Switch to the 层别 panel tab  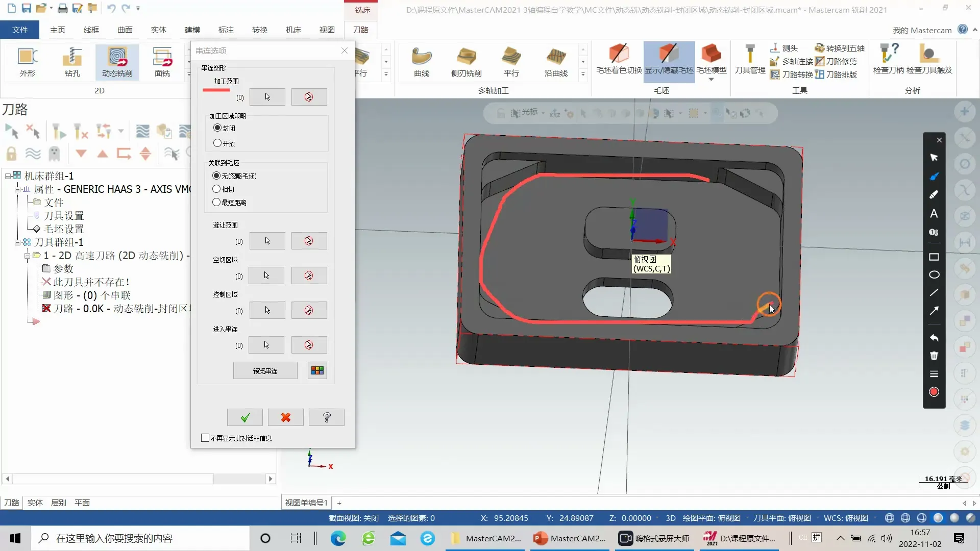[59, 503]
